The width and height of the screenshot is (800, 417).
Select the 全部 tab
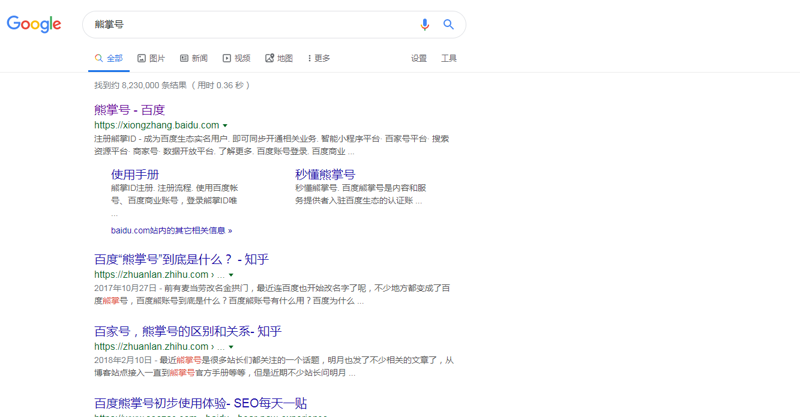109,58
